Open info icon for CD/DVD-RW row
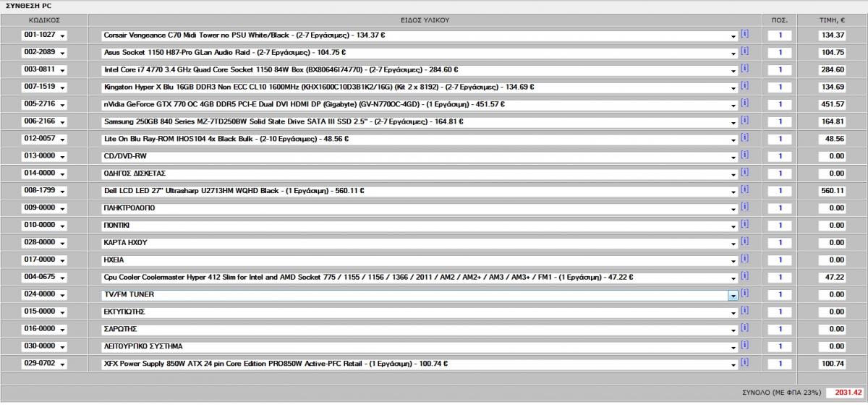 (745, 155)
